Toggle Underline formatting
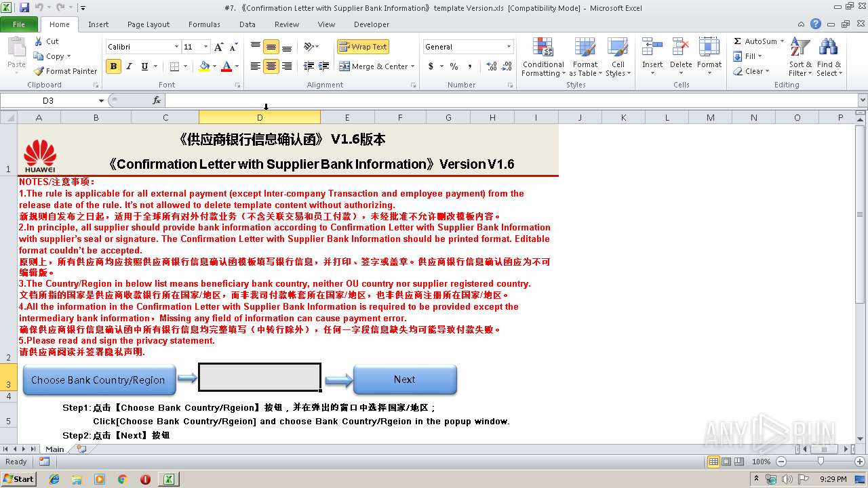The image size is (868, 488). [x=144, y=66]
